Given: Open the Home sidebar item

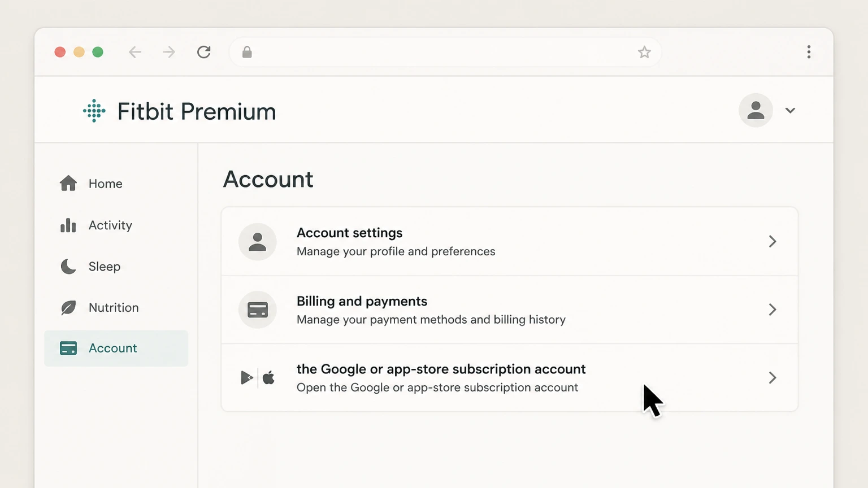Looking at the screenshot, I should click(x=116, y=184).
